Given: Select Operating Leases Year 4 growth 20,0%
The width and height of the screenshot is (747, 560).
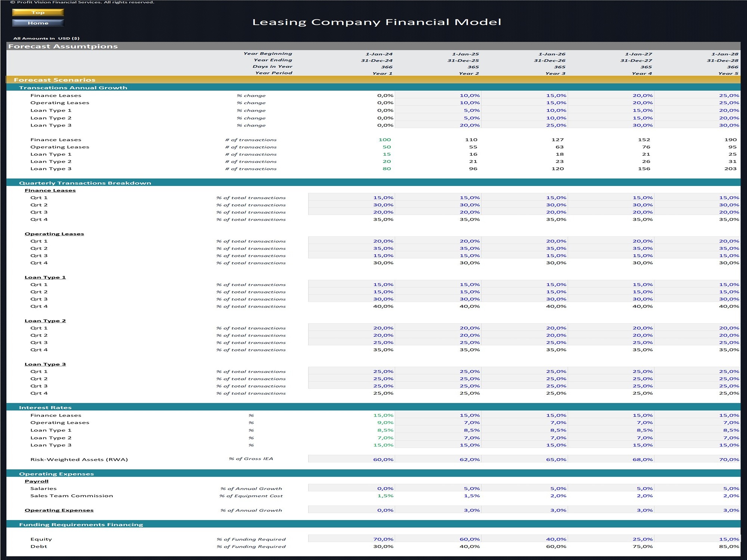Looking at the screenshot, I should point(642,103).
